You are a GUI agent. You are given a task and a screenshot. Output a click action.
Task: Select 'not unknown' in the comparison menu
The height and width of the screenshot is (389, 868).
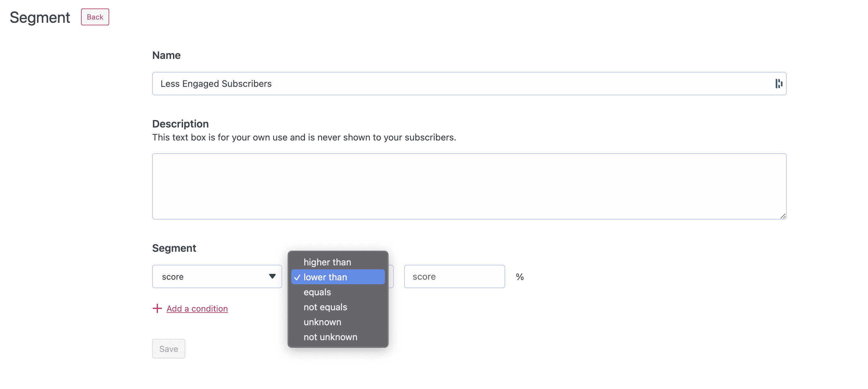pyautogui.click(x=330, y=337)
